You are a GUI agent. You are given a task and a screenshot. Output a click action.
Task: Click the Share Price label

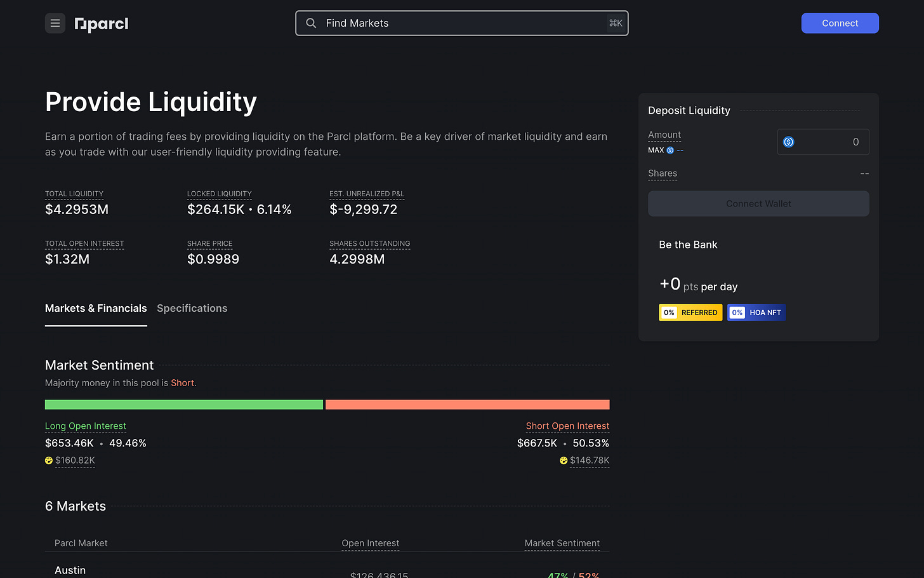(x=210, y=244)
